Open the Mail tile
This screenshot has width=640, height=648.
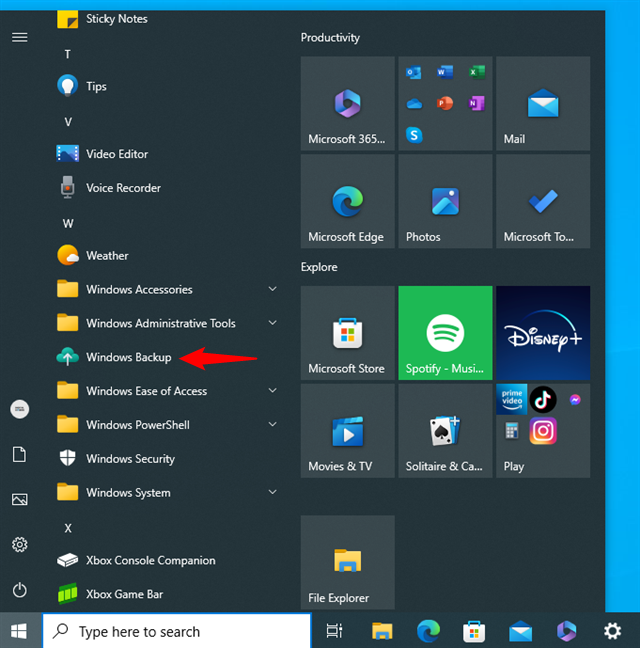(543, 103)
